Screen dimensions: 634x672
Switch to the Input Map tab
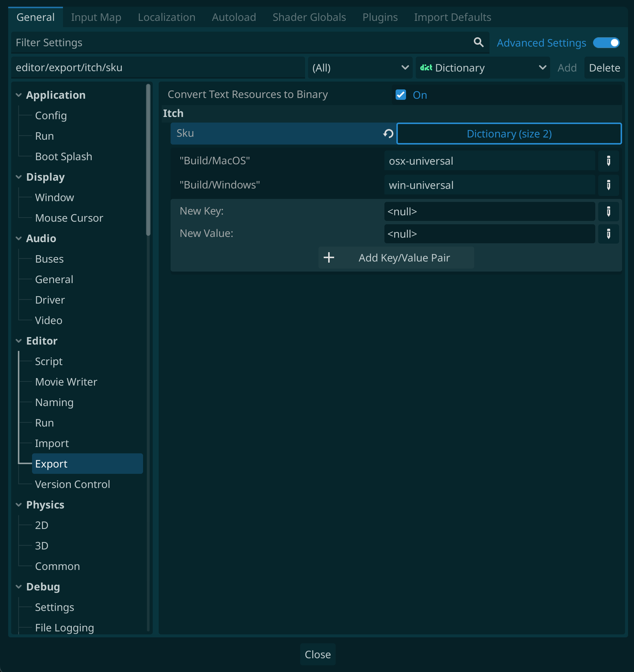(96, 17)
